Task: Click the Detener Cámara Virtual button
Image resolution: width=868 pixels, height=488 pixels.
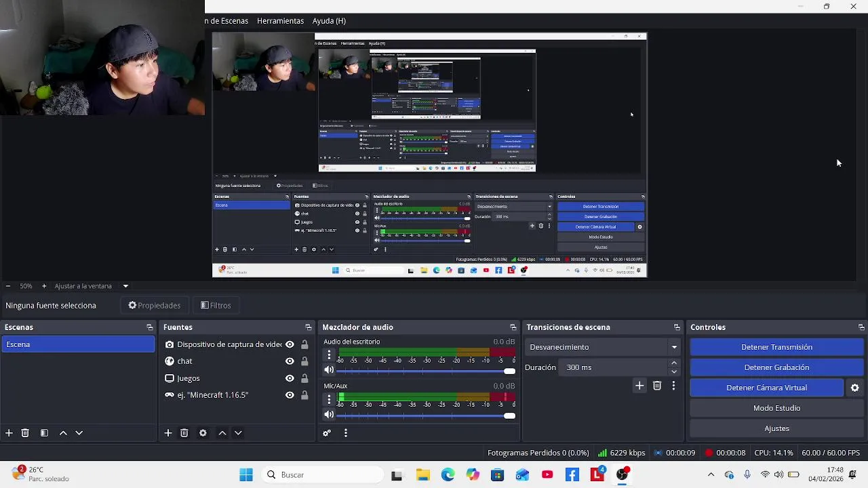Action: tap(766, 388)
